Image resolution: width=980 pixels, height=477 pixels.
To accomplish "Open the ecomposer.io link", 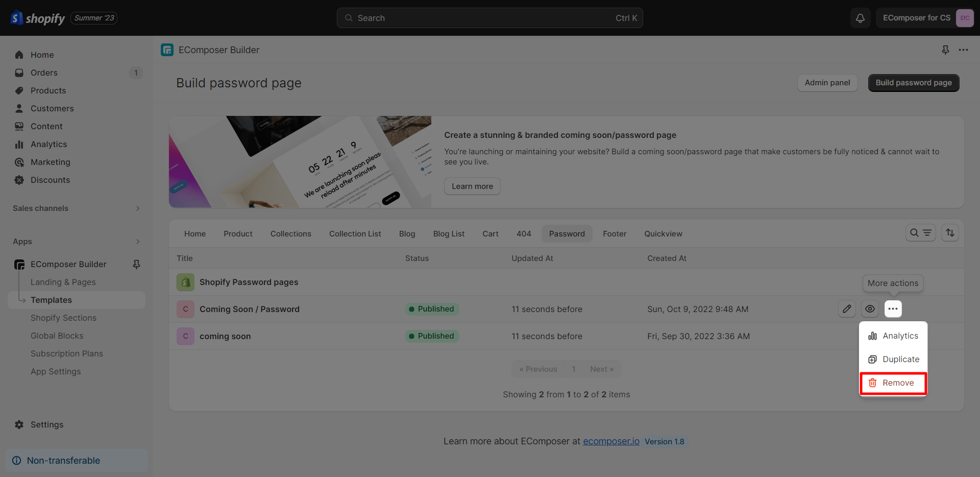I will pyautogui.click(x=611, y=441).
